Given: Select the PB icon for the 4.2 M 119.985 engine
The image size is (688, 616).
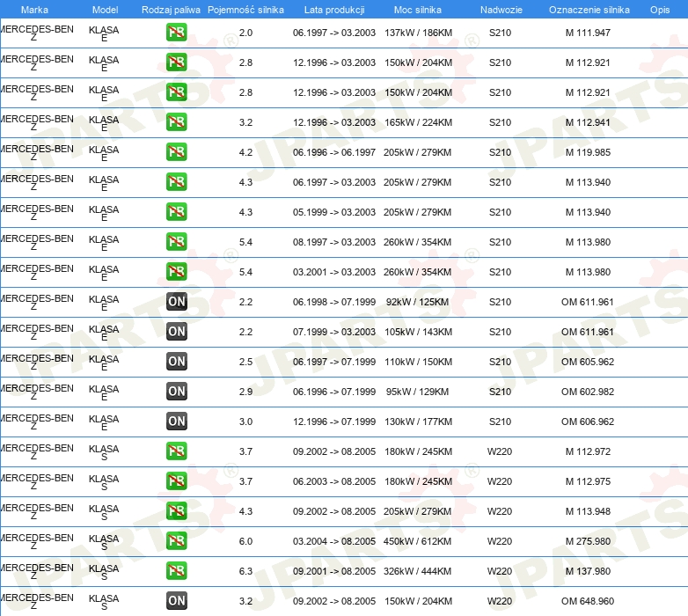Looking at the screenshot, I should [x=177, y=152].
